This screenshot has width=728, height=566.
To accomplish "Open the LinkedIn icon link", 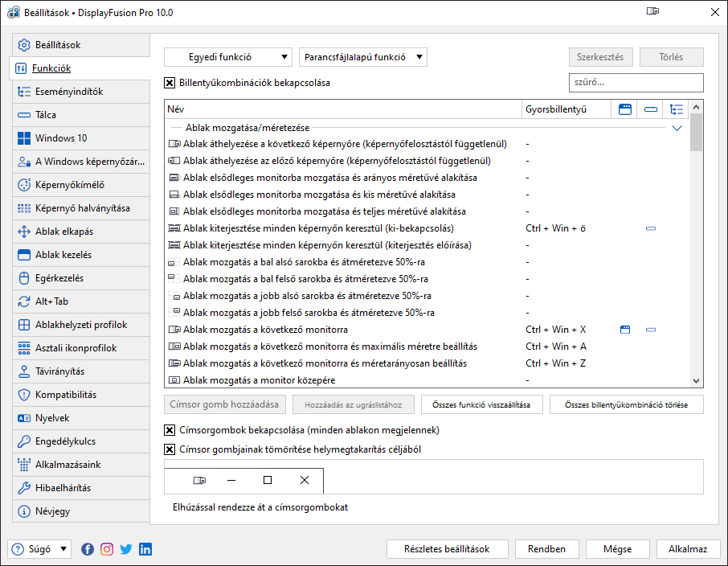I will click(x=145, y=549).
